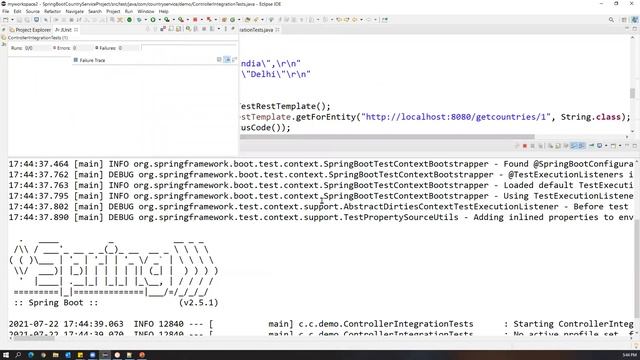This screenshot has height=360, width=640.
Task: Expand the Open Console dropdown arrow
Action: pyautogui.click(x=620, y=146)
